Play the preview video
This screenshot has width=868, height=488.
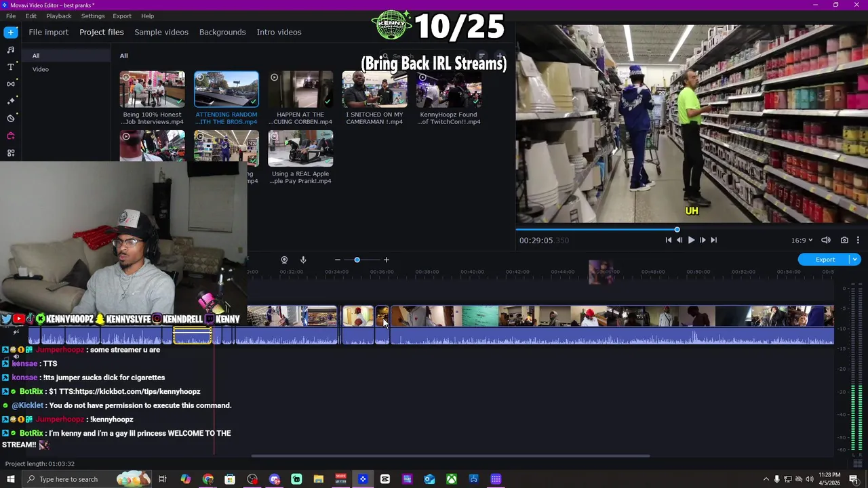[691, 240]
